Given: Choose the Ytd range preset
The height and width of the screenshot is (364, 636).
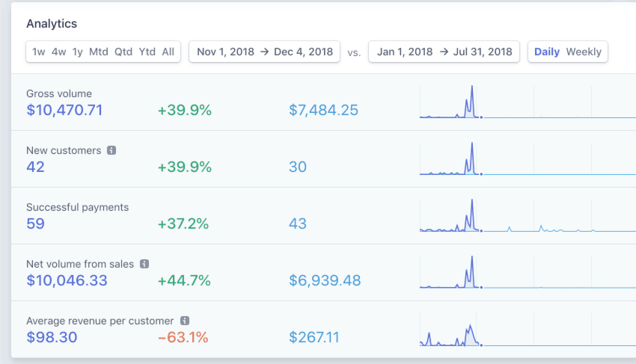Looking at the screenshot, I should 147,52.
